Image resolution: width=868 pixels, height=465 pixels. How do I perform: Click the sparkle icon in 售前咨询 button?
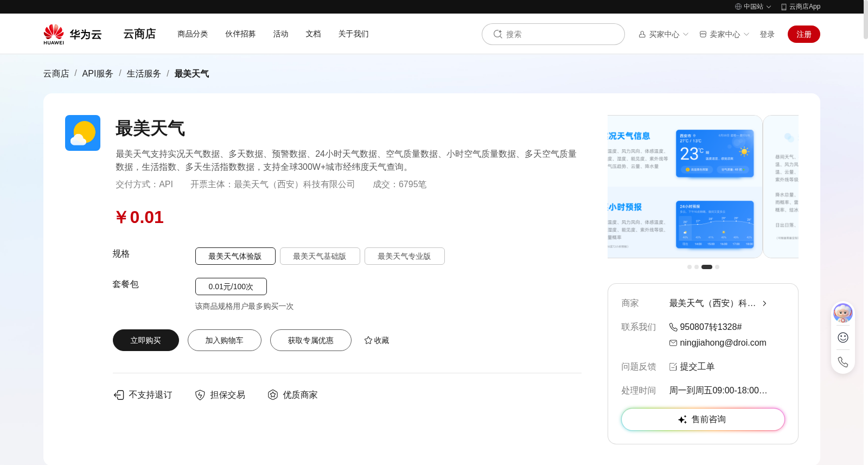pos(682,419)
